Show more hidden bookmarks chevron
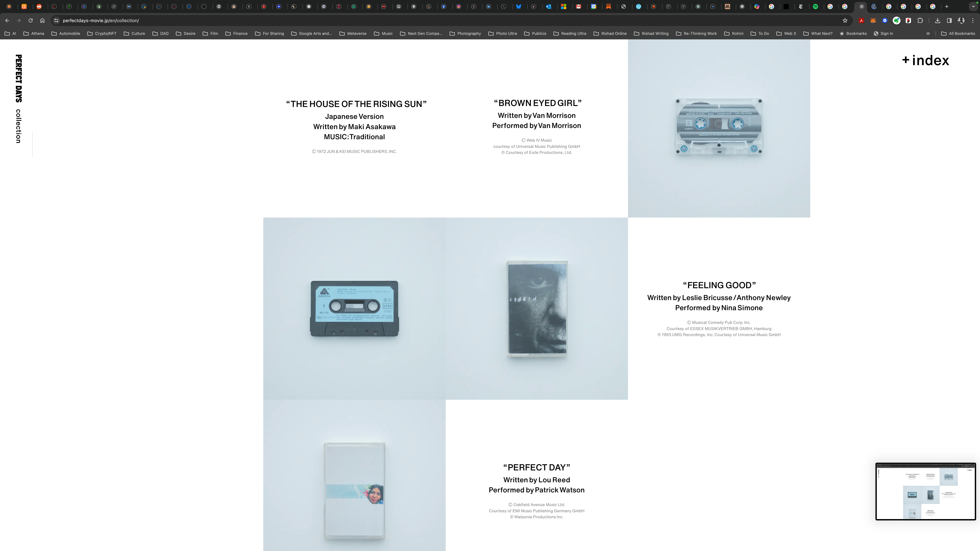This screenshot has width=980, height=551. pyautogui.click(x=928, y=34)
